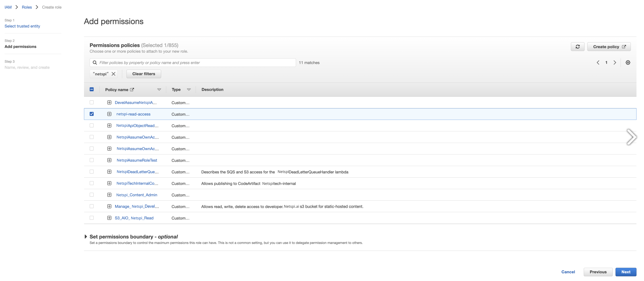This screenshot has width=644, height=281.
Task: Expand NetspiDeadLetterQue... policy details
Action: [x=109, y=172]
